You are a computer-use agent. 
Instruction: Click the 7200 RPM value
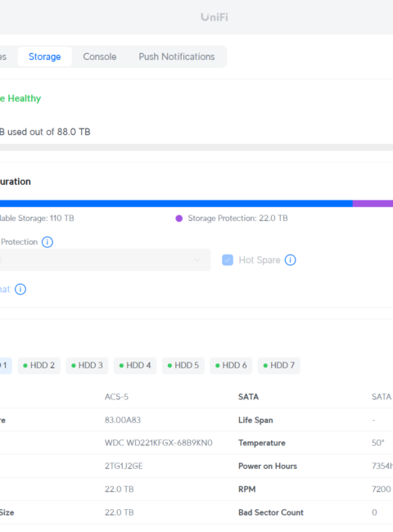point(381,489)
